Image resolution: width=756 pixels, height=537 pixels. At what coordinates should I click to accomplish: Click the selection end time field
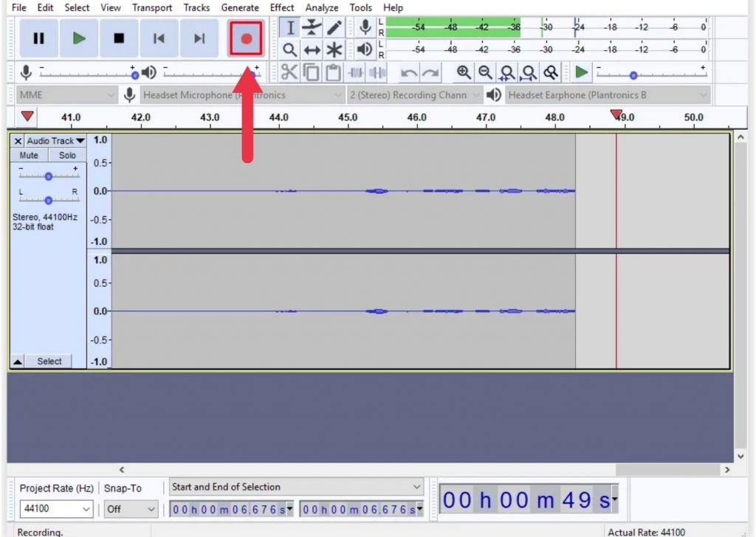[361, 509]
